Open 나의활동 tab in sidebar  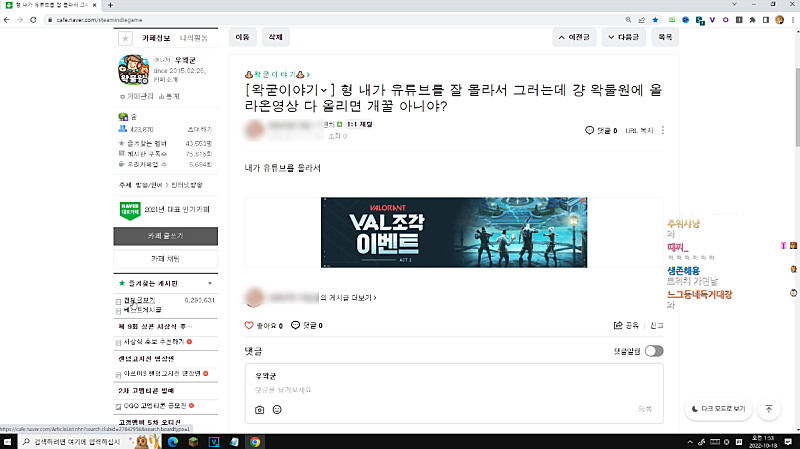(194, 38)
